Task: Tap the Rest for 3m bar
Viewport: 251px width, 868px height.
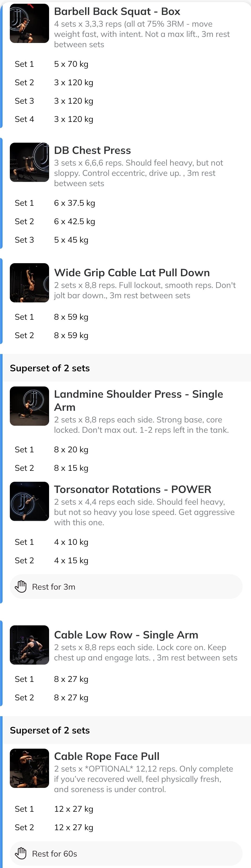Action: coord(126,586)
